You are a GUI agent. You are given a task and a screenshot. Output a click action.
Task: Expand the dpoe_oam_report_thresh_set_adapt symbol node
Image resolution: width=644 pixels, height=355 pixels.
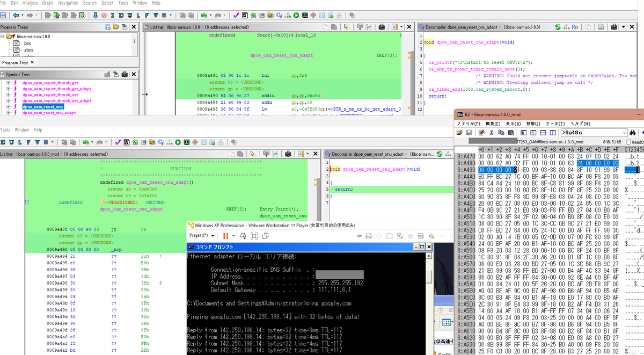pyautogui.click(x=9, y=100)
